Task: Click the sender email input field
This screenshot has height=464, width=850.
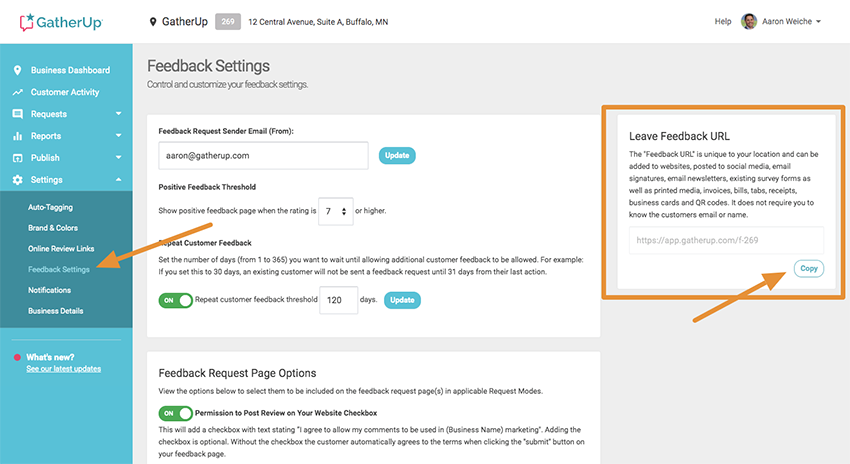Action: pos(263,156)
